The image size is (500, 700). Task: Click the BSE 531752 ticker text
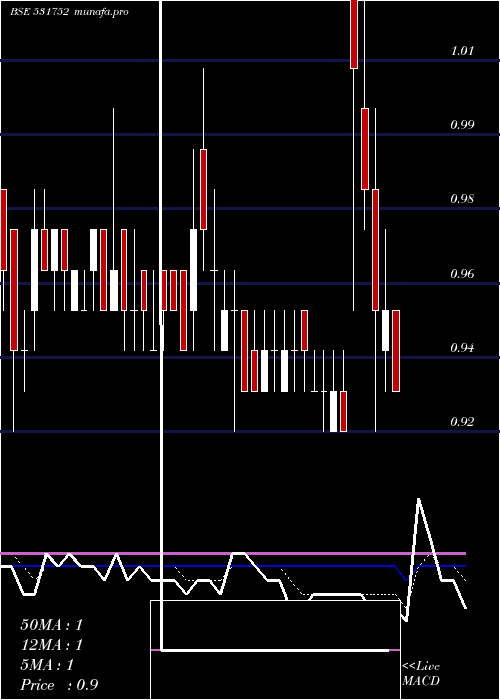tap(39, 12)
